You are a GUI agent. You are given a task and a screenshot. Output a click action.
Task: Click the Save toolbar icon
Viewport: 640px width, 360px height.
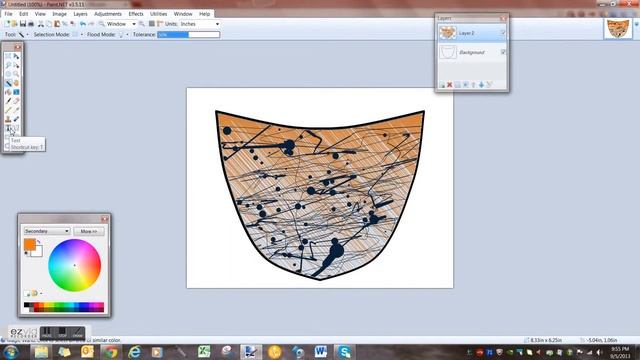pos(23,24)
